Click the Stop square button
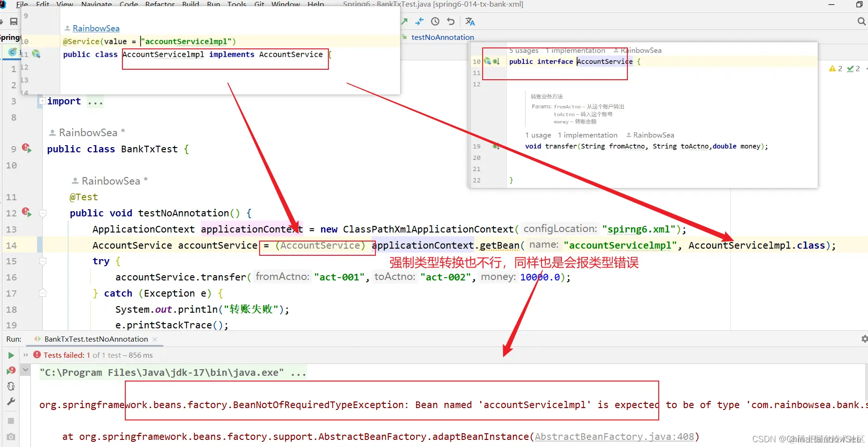This screenshot has width=868, height=447. click(x=11, y=421)
